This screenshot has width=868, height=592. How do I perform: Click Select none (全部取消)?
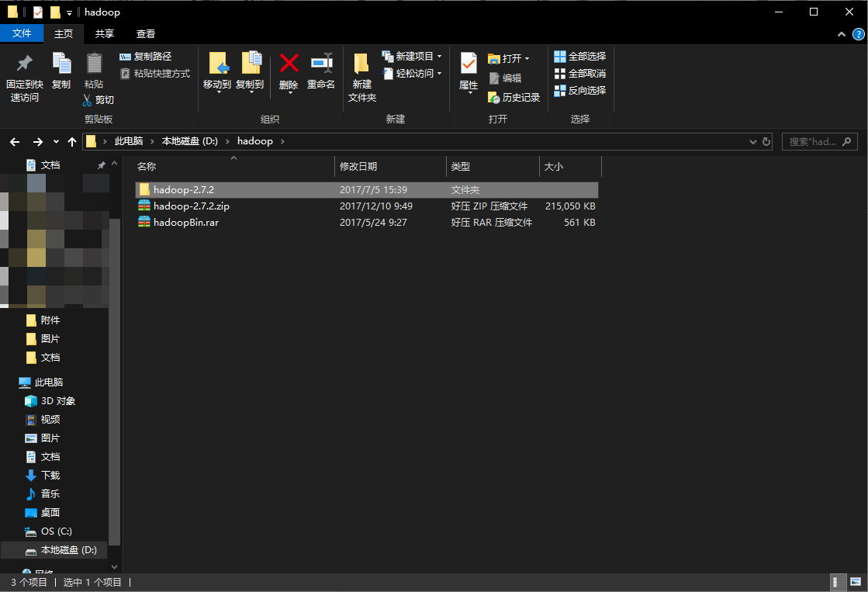pyautogui.click(x=580, y=74)
